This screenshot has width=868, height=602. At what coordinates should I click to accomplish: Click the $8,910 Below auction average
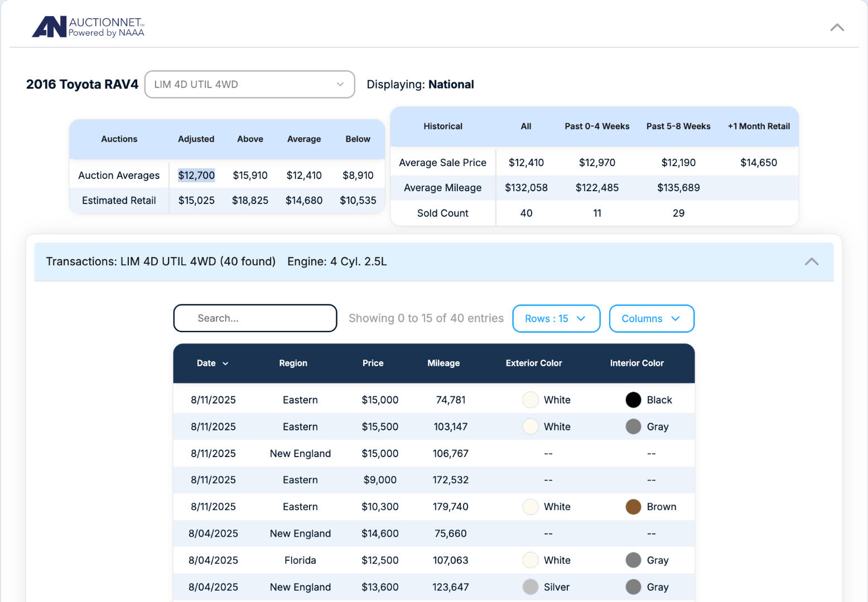[358, 175]
